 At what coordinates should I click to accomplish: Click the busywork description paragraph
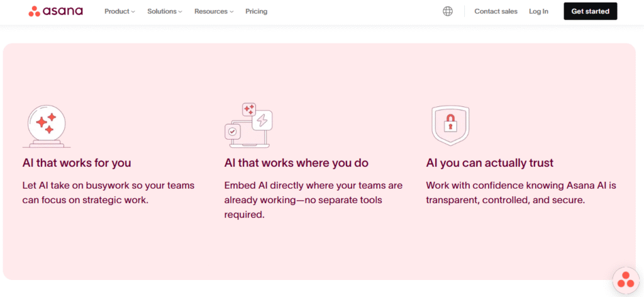(x=108, y=193)
